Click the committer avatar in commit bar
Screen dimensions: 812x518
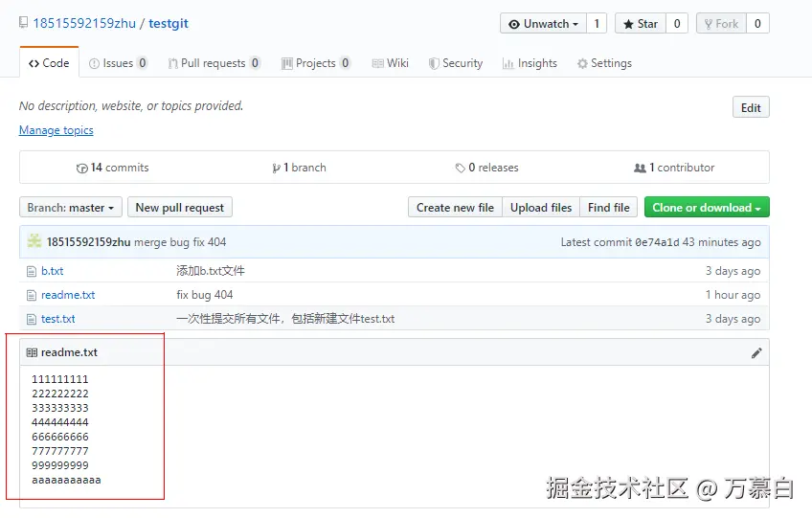click(x=34, y=241)
